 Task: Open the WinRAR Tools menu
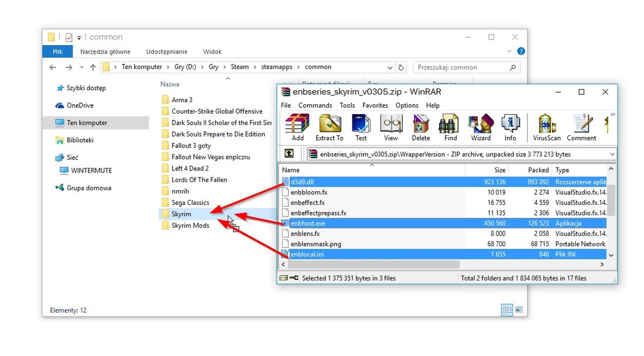[347, 105]
